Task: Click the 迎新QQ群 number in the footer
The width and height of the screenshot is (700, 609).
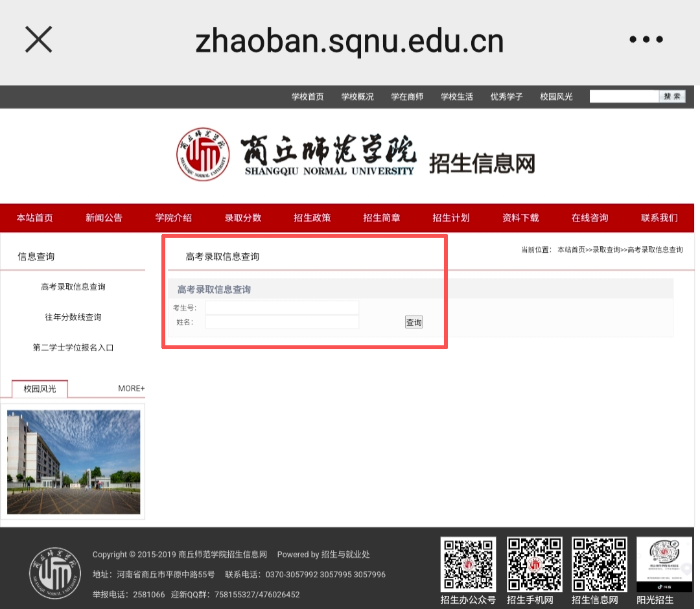Action: pyautogui.click(x=235, y=595)
